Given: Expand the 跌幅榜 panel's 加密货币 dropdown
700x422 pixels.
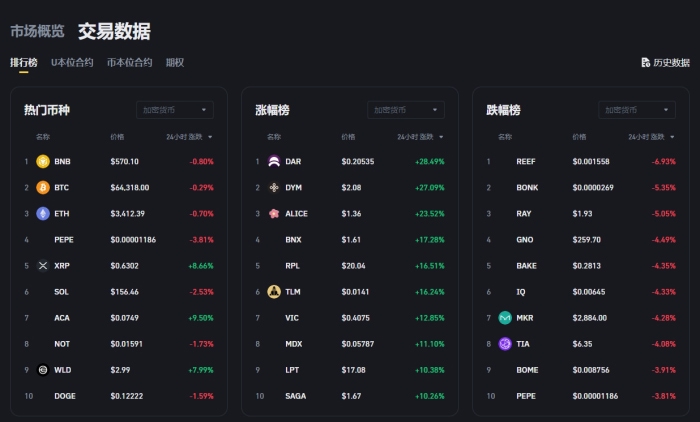Looking at the screenshot, I should [638, 110].
